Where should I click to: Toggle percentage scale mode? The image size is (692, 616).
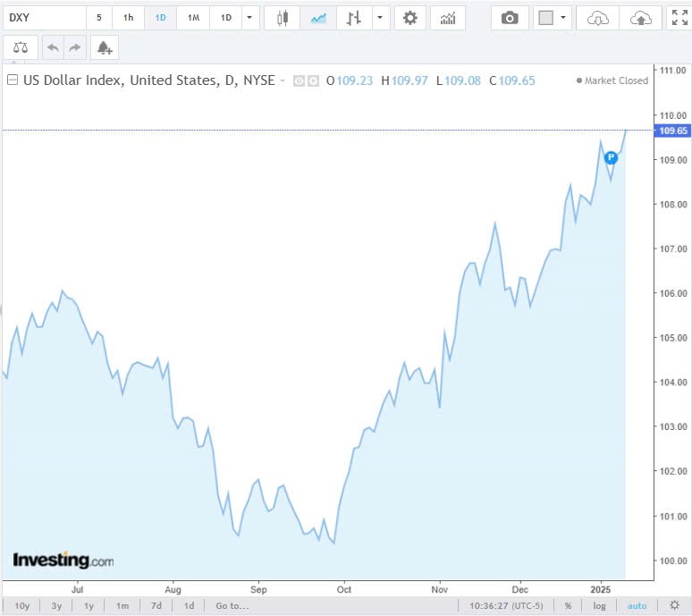(567, 605)
